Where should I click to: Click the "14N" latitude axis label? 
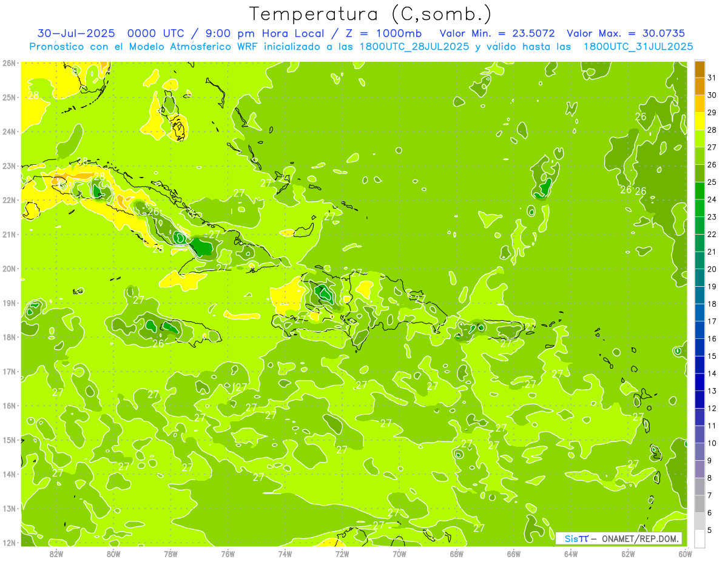(x=9, y=474)
